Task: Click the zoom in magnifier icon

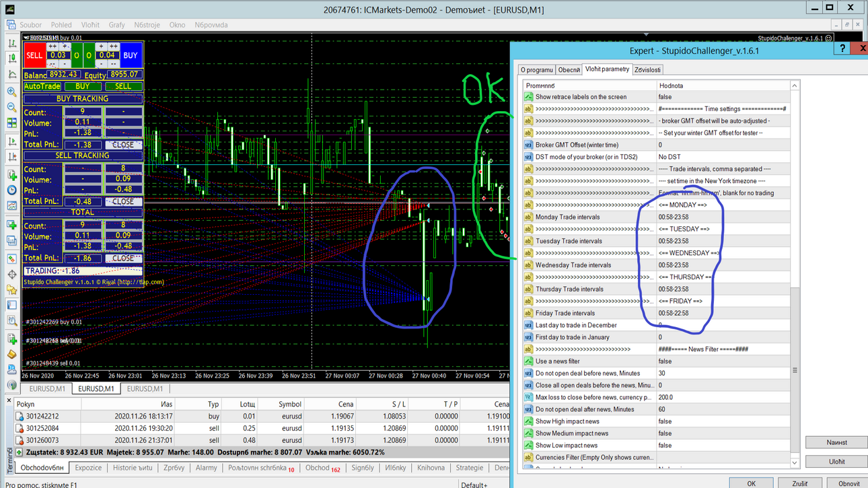Action: (11, 92)
